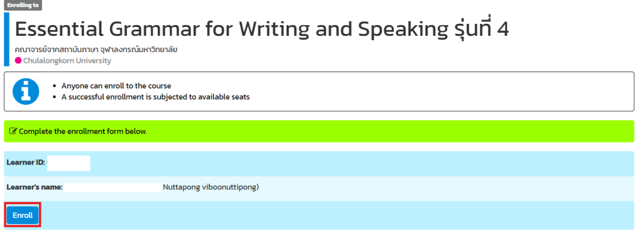Click 'Anyone can enroll to the course' bullet

coord(116,86)
